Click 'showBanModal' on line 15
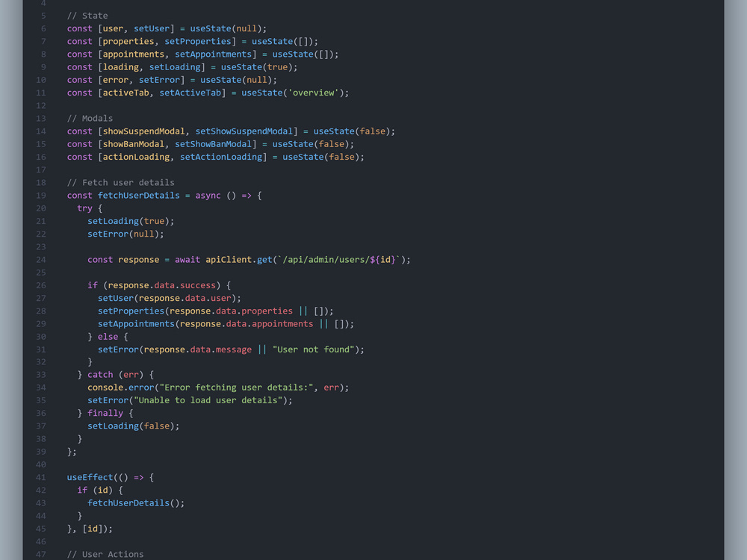Screen dimensions: 747x560 (134, 144)
